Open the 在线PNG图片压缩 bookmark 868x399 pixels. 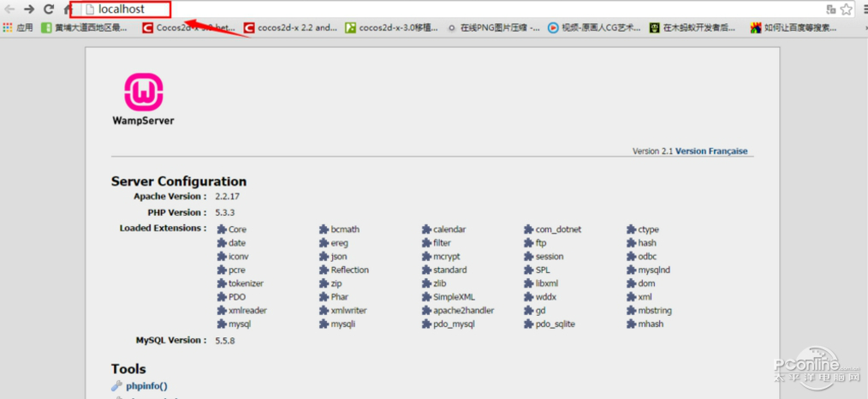494,27
